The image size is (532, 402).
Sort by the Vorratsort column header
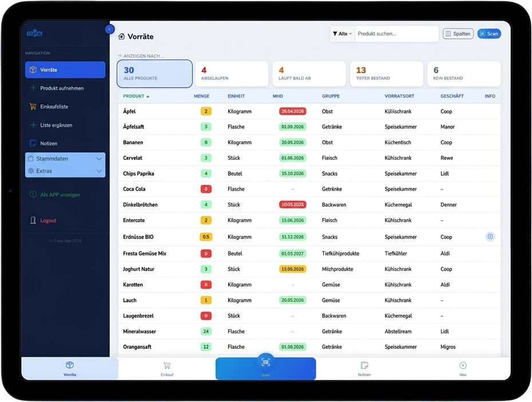click(399, 96)
